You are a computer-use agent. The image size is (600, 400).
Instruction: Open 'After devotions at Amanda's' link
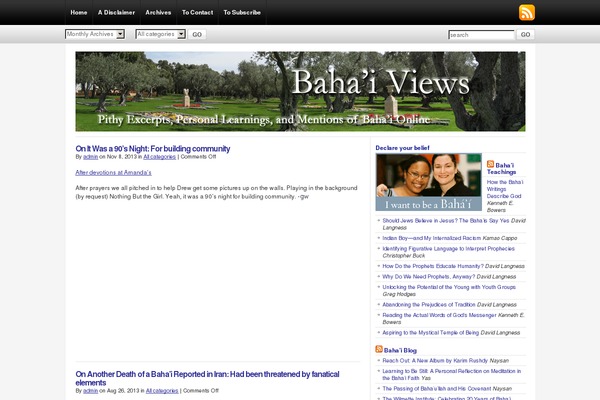[x=113, y=173]
